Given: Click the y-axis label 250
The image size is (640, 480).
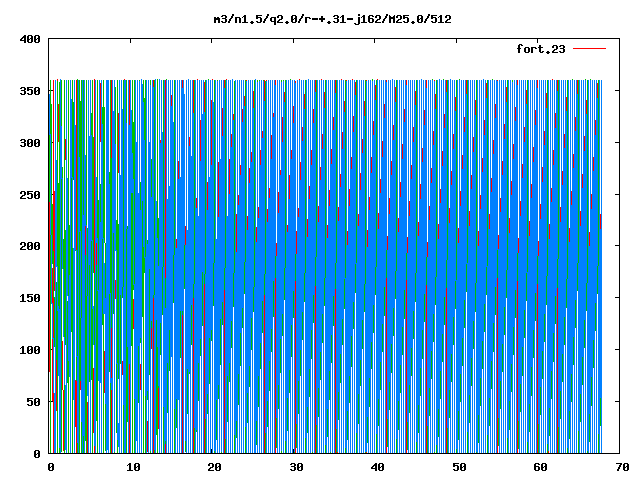Looking at the screenshot, I should tap(30, 195).
